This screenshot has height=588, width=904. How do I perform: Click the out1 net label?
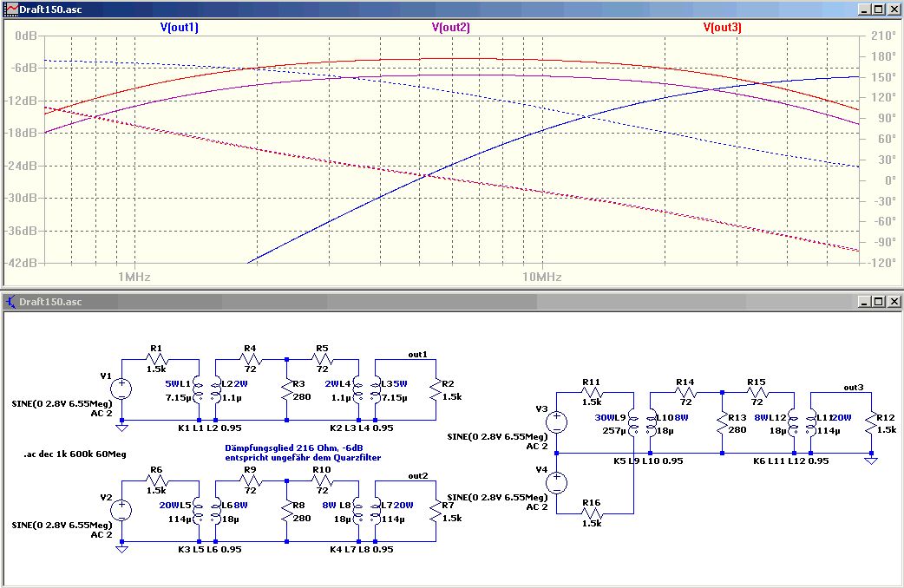point(418,355)
